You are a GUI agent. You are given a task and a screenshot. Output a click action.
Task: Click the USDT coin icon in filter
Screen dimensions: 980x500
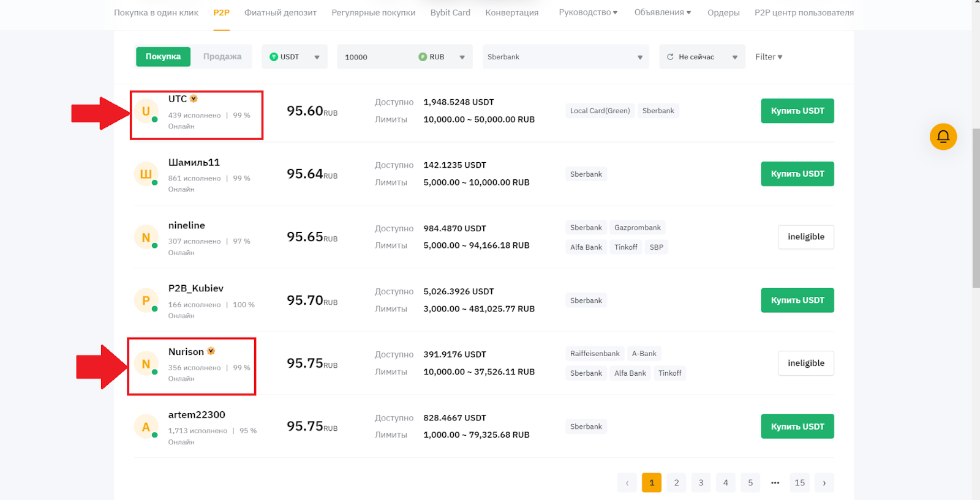[274, 57]
